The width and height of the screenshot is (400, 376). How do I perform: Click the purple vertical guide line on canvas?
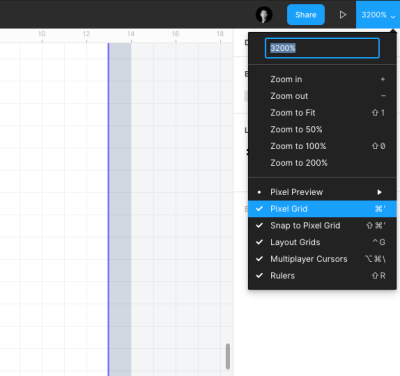(x=108, y=209)
